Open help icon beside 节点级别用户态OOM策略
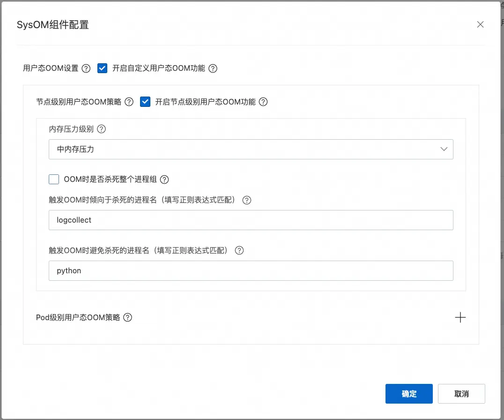Screen dimensions: 504x420 (129, 102)
